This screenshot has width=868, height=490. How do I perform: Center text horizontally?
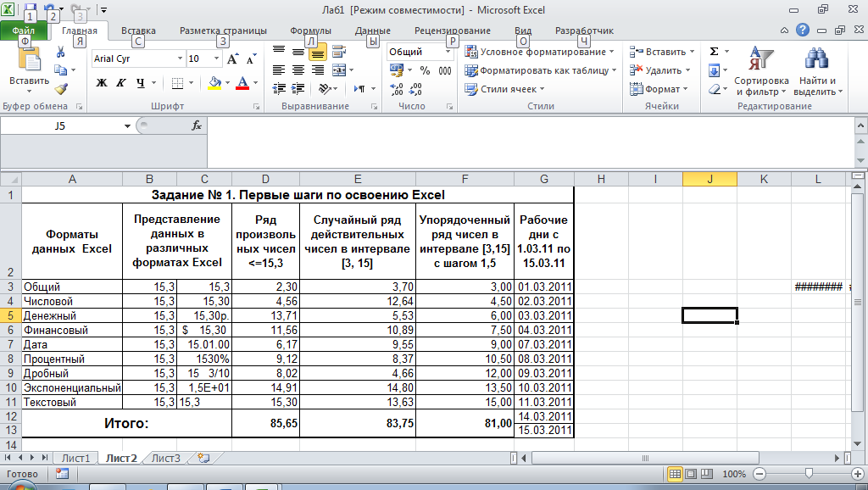click(x=298, y=70)
